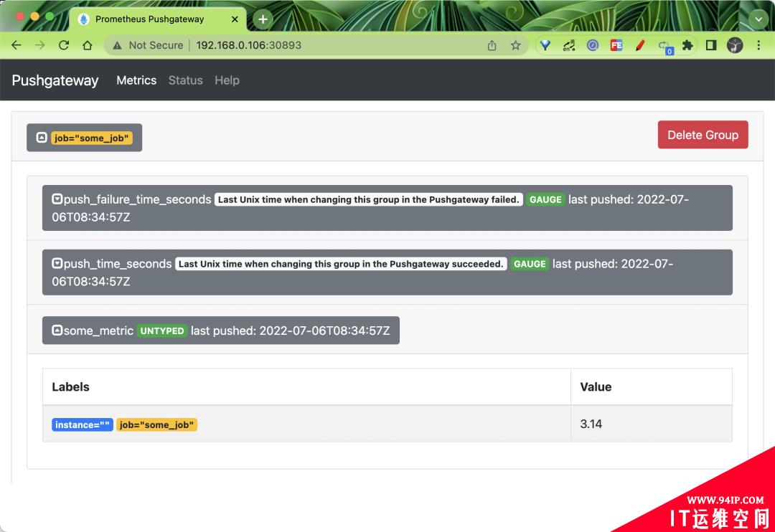Bookmark this page with the star icon
This screenshot has width=775, height=532.
515,45
